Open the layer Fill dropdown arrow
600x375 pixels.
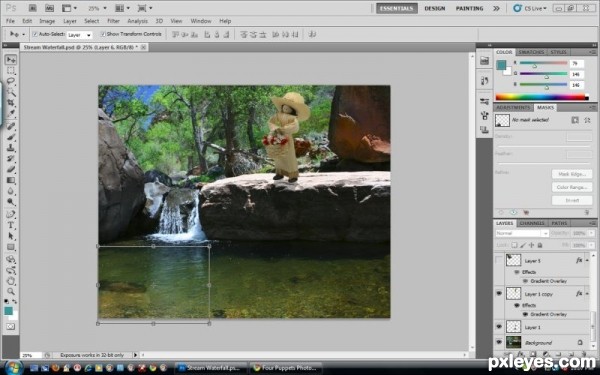(x=592, y=245)
